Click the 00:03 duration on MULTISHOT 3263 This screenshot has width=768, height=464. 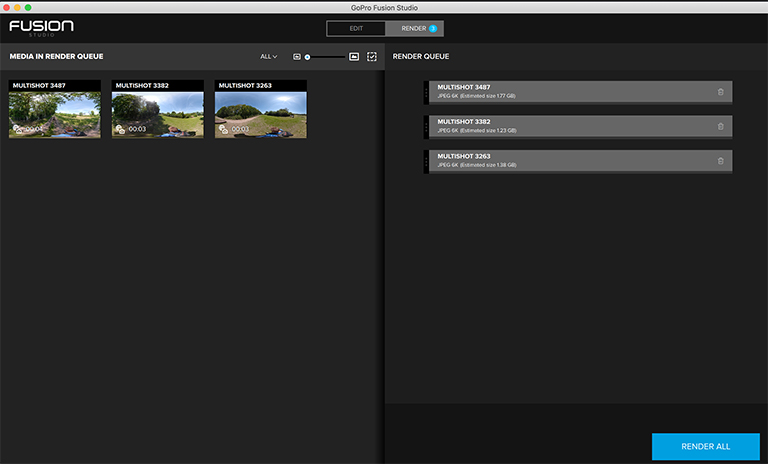[x=240, y=129]
